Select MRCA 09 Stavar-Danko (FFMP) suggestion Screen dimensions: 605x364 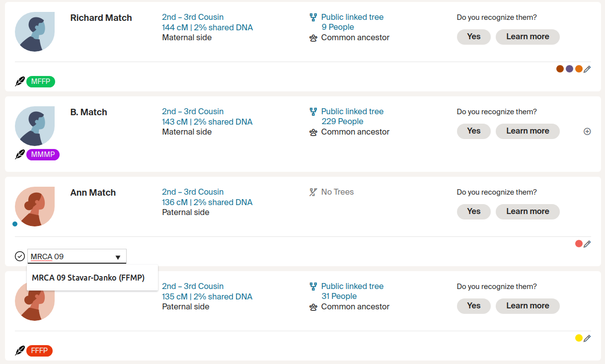[x=88, y=278]
